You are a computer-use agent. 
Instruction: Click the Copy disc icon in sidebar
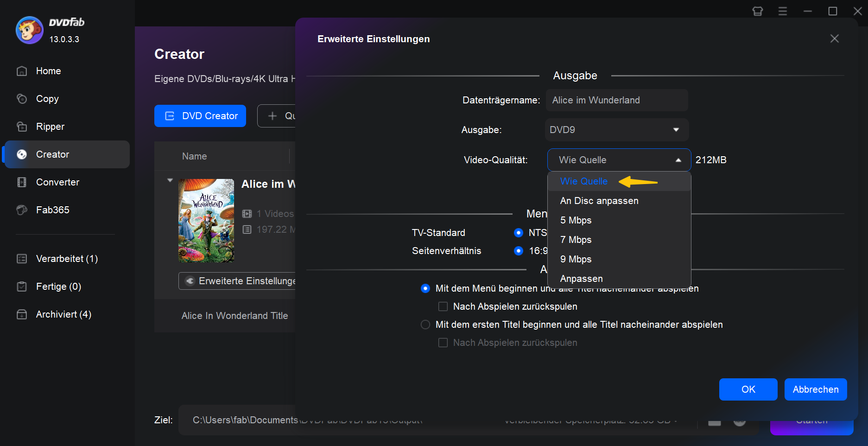click(x=22, y=99)
